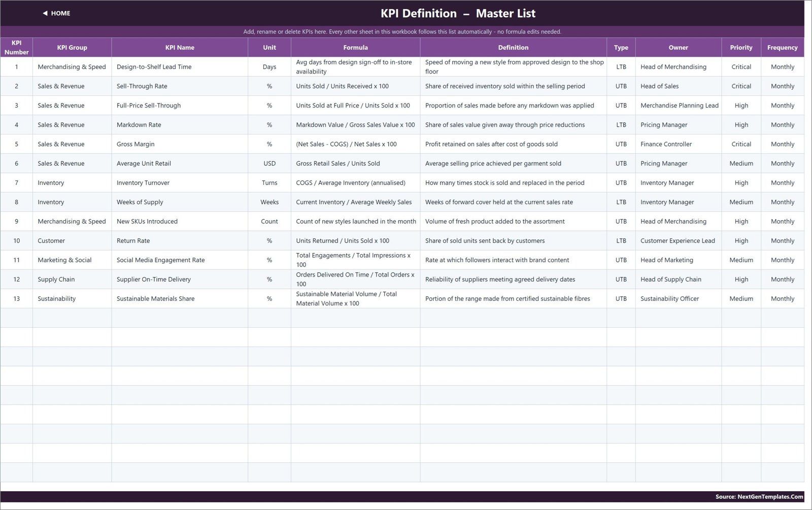Select the KPI Name column header
Viewport: 812px width, 510px height.
point(180,47)
